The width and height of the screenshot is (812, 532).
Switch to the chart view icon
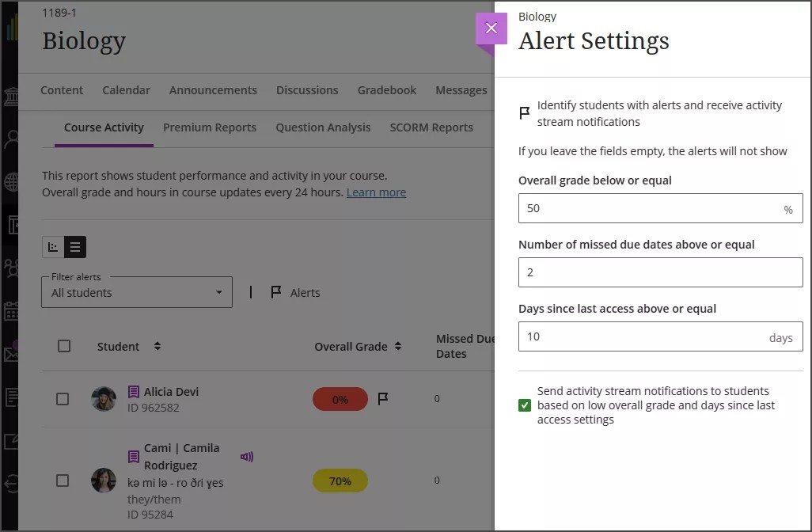tap(54, 246)
